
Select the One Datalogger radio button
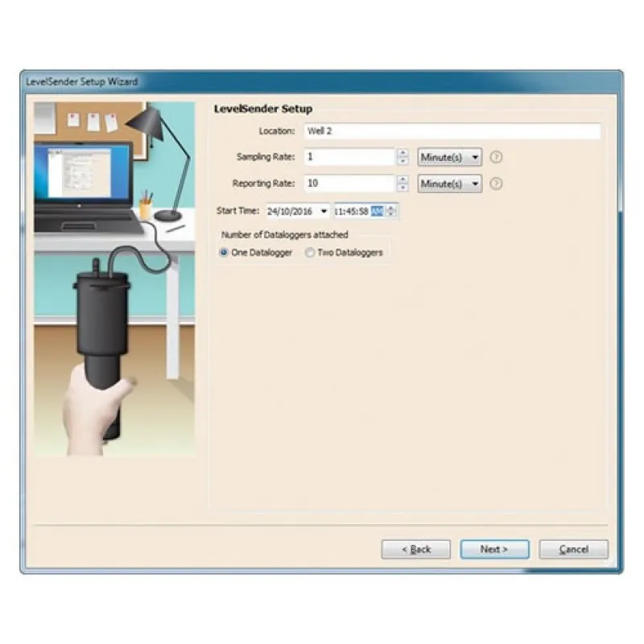(x=224, y=252)
